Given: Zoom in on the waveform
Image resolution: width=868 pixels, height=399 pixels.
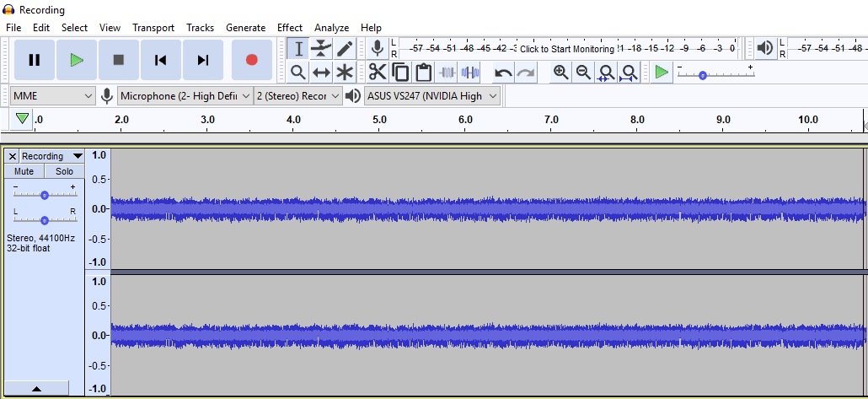Looking at the screenshot, I should [x=560, y=72].
